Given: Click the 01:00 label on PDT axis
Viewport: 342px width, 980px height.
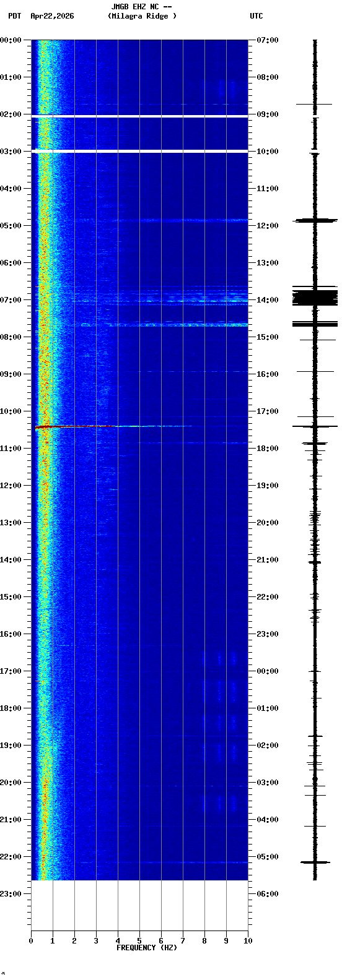Looking at the screenshot, I should pos(11,77).
